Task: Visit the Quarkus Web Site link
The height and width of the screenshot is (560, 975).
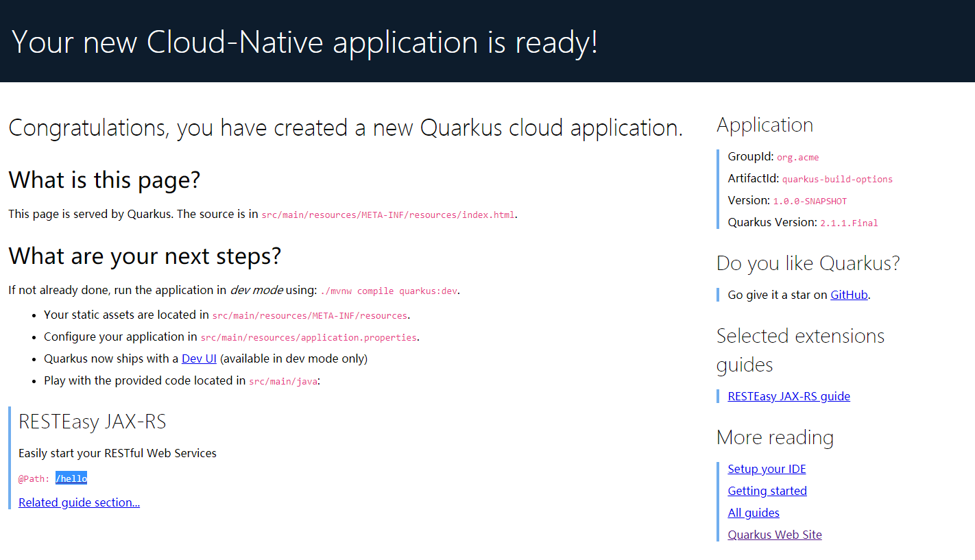Action: pos(775,535)
